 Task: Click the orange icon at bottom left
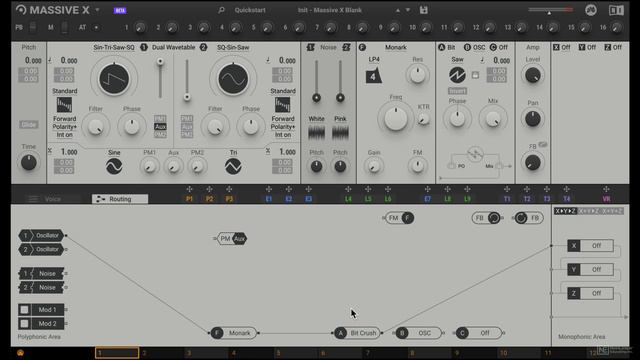tap(20, 353)
